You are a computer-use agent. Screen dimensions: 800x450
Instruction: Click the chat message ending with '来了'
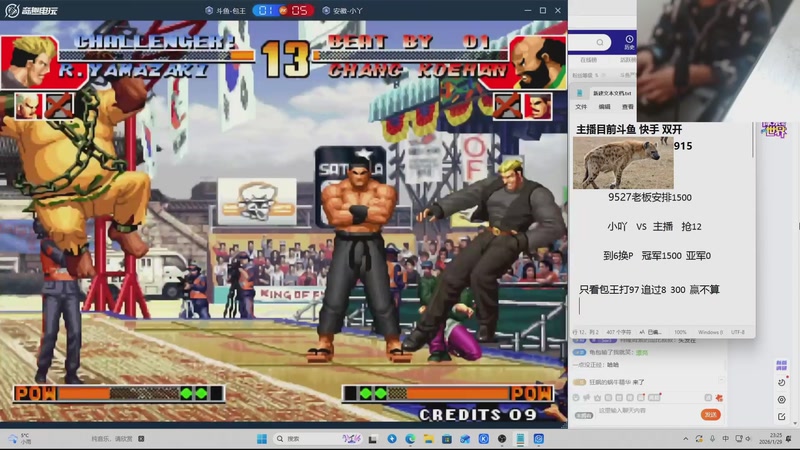coord(609,382)
